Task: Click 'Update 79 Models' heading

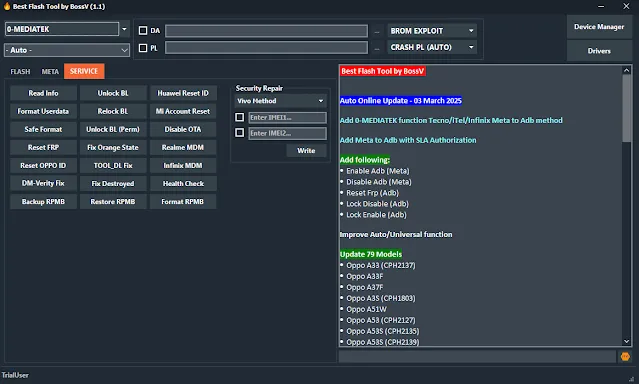Action: pyautogui.click(x=371, y=254)
